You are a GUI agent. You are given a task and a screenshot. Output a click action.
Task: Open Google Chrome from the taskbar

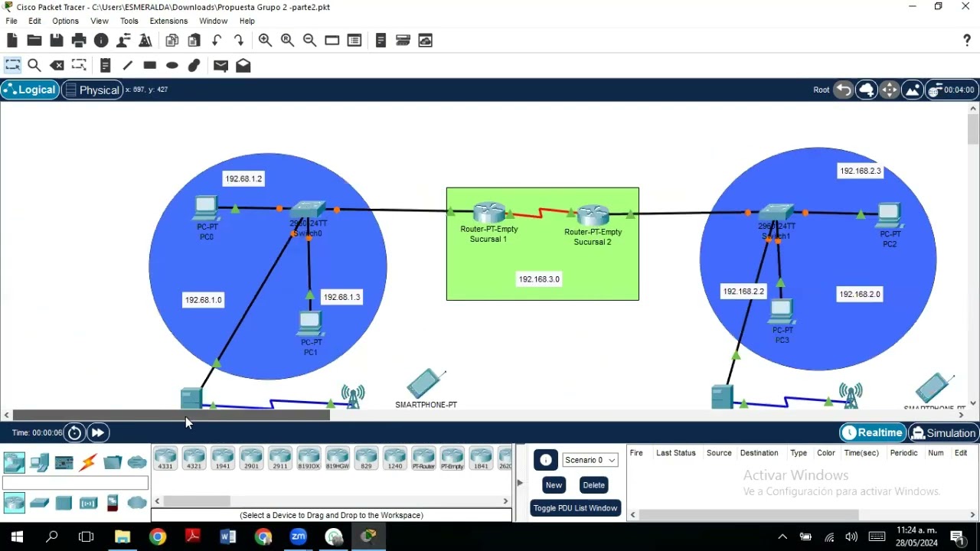tap(158, 536)
